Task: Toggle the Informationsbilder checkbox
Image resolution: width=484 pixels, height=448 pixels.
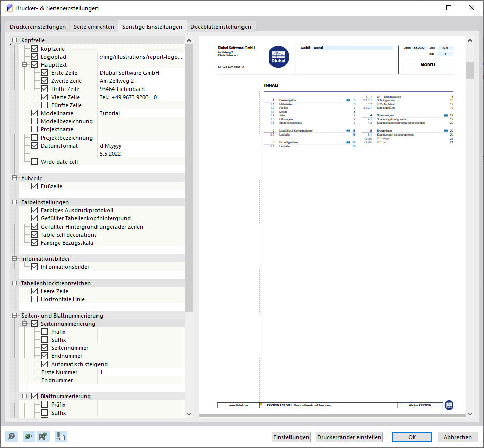Action: 34,267
